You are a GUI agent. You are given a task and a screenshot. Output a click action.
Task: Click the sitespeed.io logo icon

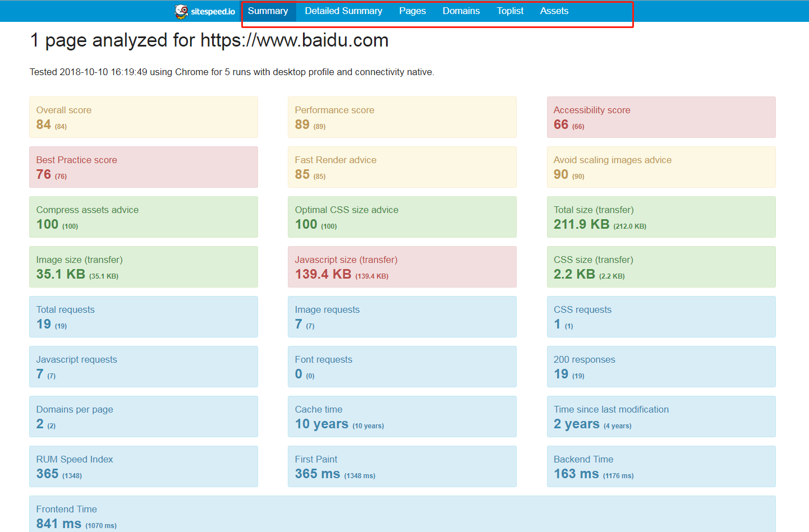[x=181, y=11]
